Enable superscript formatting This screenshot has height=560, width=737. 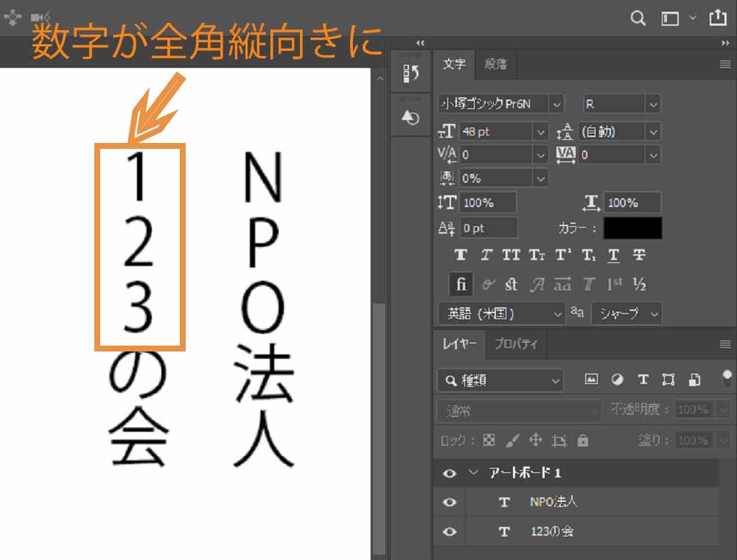(563, 254)
